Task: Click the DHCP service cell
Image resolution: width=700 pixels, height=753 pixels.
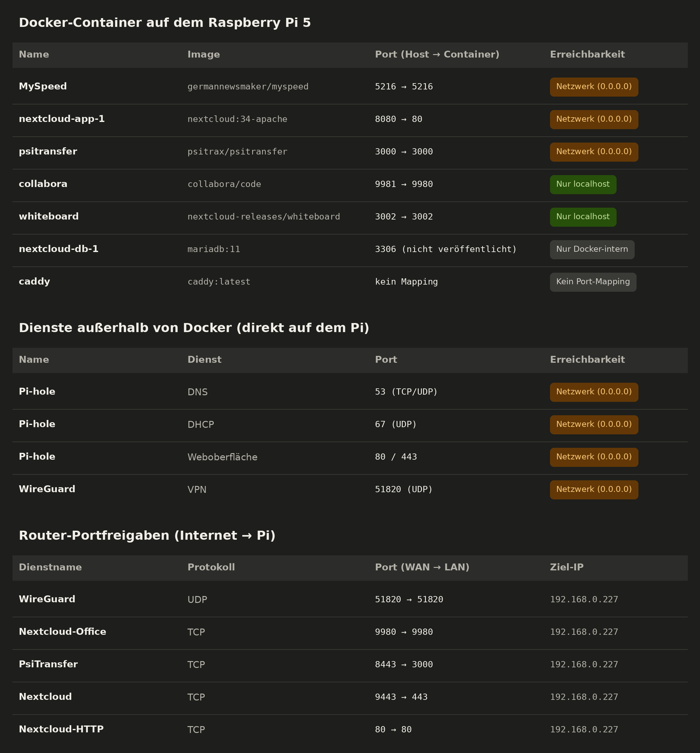Action: 201,425
